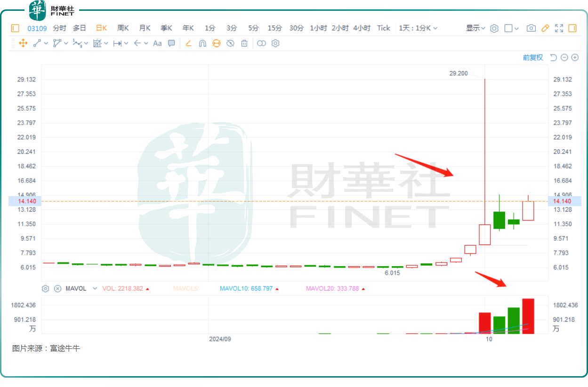
Task: Remove the MAVOL indicator with X
Action: 57,289
